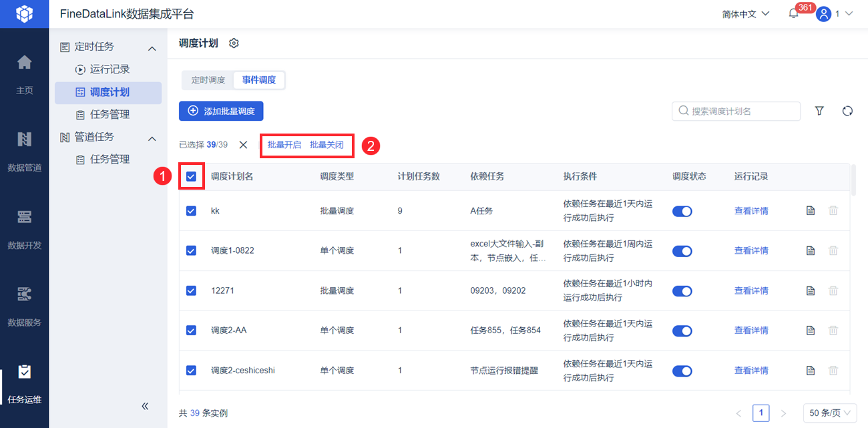Open the document icon in the 调度2-AA row
Screen dimensions: 868x428
tap(811, 331)
